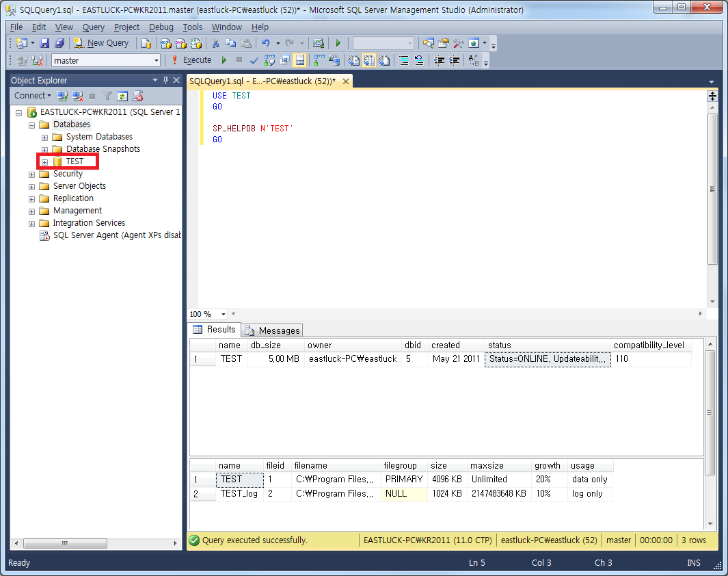The image size is (728, 576).
Task: Toggle Include Client Statistics
Action: 334,60
